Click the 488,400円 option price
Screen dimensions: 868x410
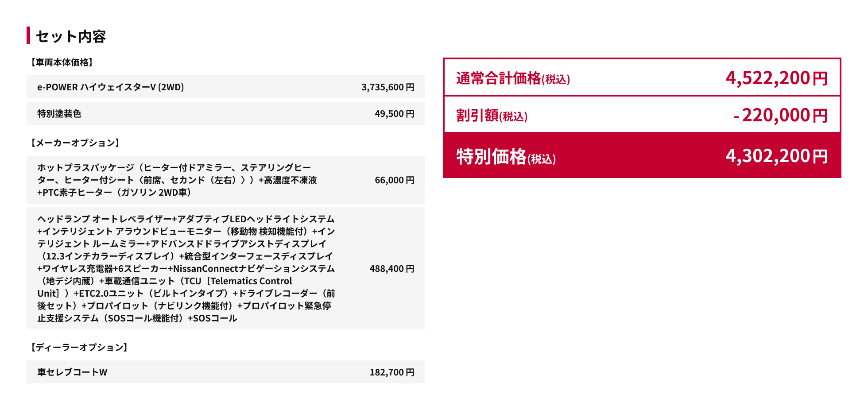pyautogui.click(x=391, y=269)
